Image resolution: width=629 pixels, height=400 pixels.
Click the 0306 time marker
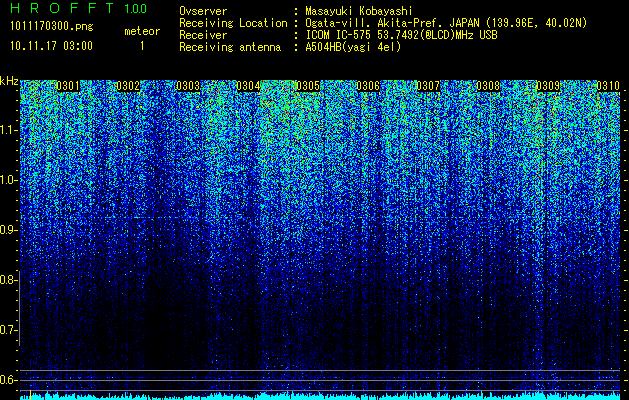point(368,86)
